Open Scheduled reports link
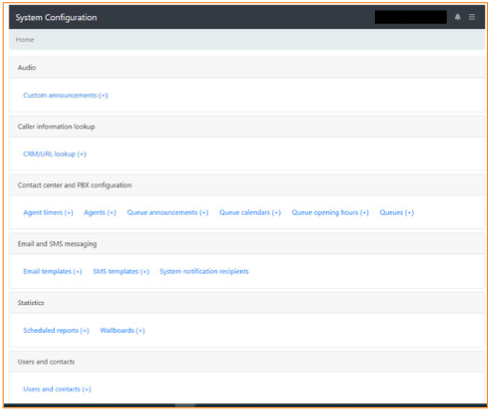 [56, 331]
